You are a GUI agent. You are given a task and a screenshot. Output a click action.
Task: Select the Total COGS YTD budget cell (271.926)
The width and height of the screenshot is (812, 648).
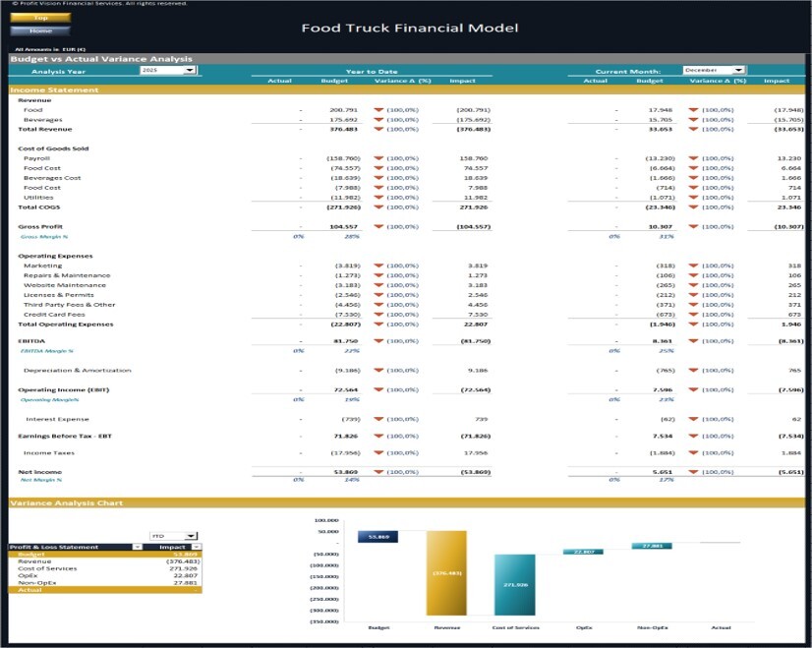343,207
